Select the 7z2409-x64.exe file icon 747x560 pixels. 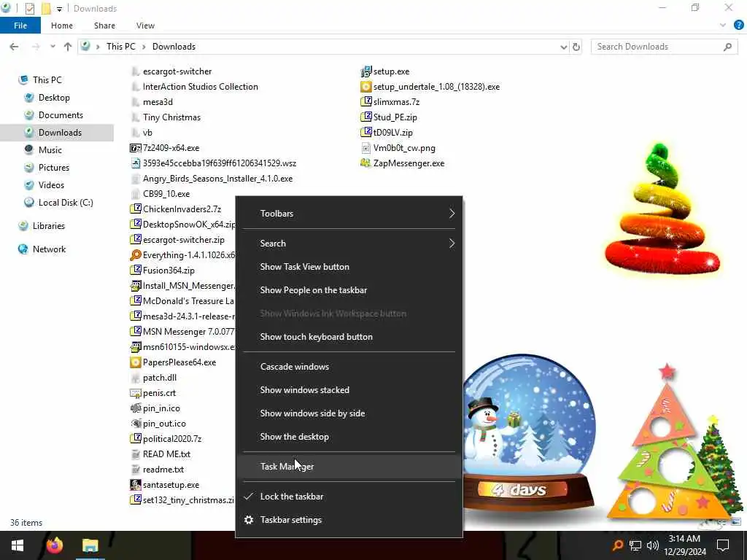tap(136, 148)
